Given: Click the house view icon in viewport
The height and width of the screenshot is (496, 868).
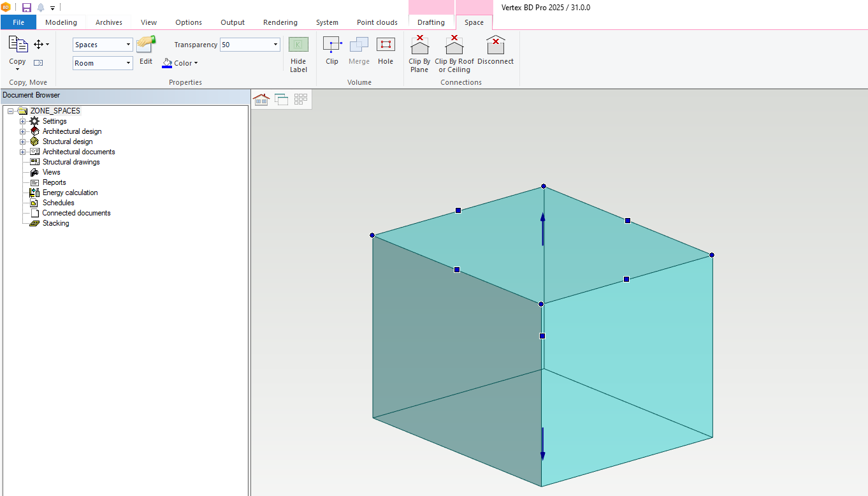Looking at the screenshot, I should click(x=261, y=99).
